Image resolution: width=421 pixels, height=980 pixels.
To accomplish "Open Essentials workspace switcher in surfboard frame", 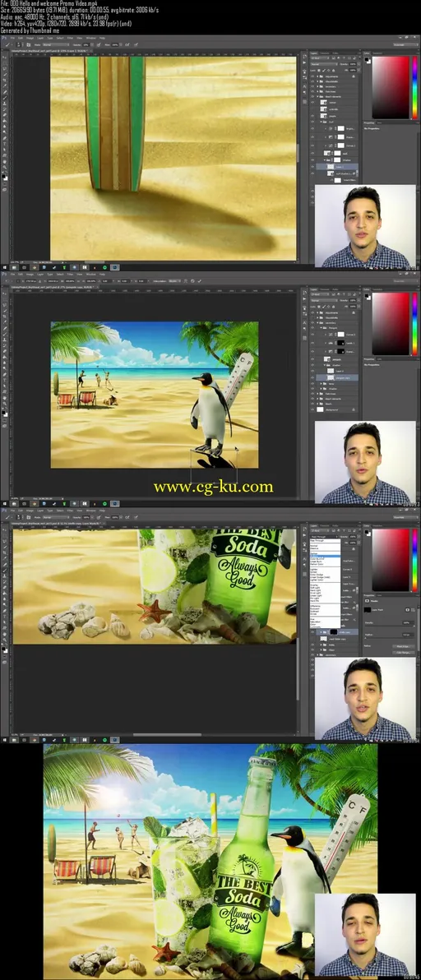I will pyautogui.click(x=406, y=45).
